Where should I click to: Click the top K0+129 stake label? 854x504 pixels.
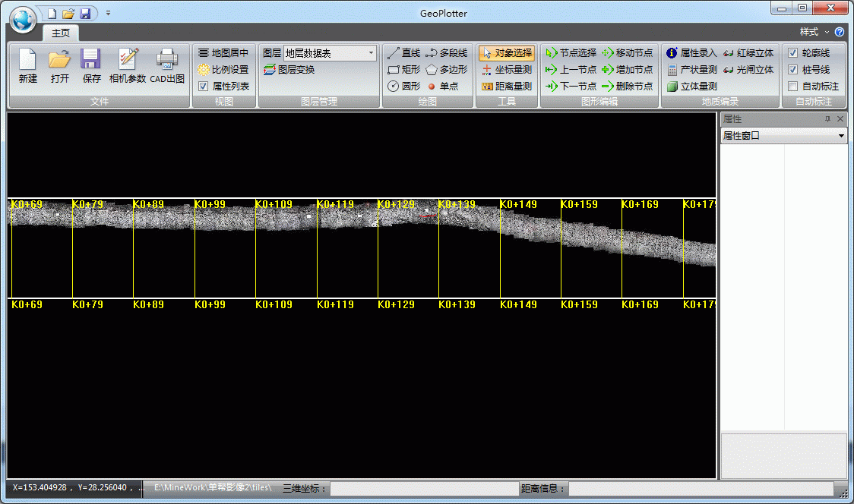coord(396,204)
